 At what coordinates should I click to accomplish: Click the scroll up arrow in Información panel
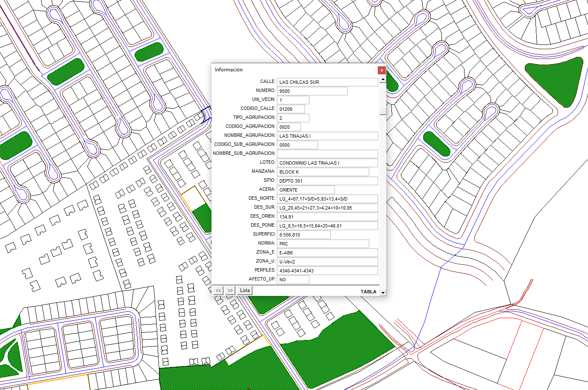[x=383, y=80]
